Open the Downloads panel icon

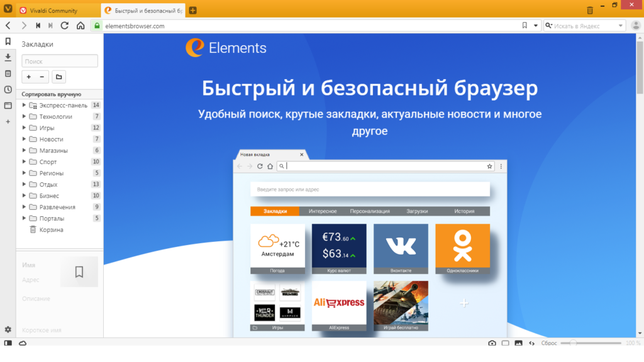[8, 57]
